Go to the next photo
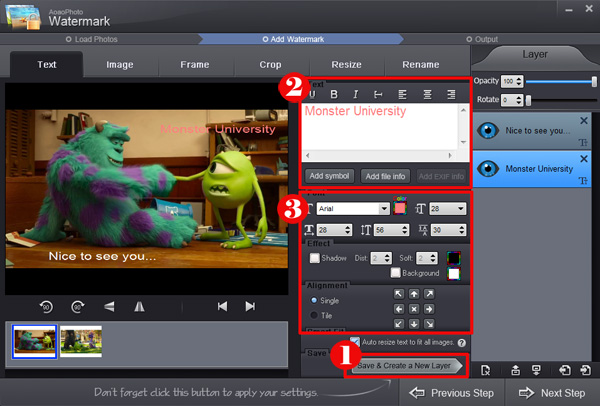This screenshot has width=600, height=406. coord(250,307)
